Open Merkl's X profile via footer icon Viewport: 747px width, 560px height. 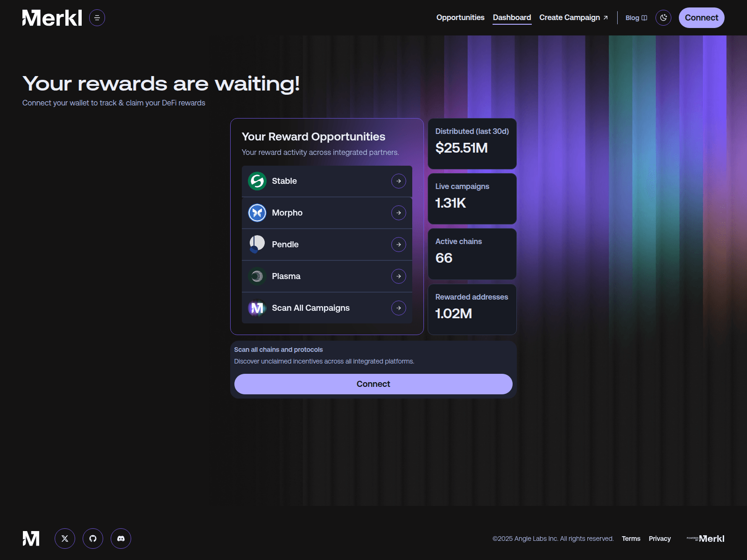click(x=64, y=538)
